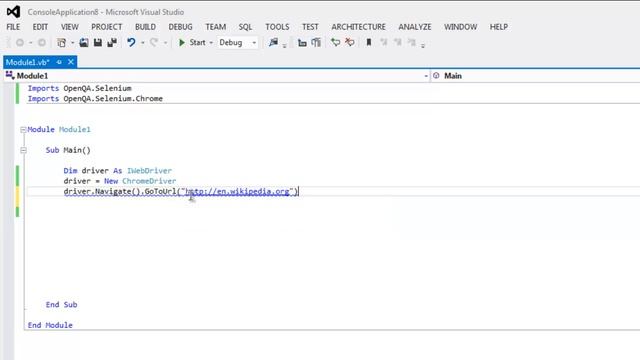This screenshot has height=360, width=640.
Task: Open the VIEW menu
Action: (70, 27)
